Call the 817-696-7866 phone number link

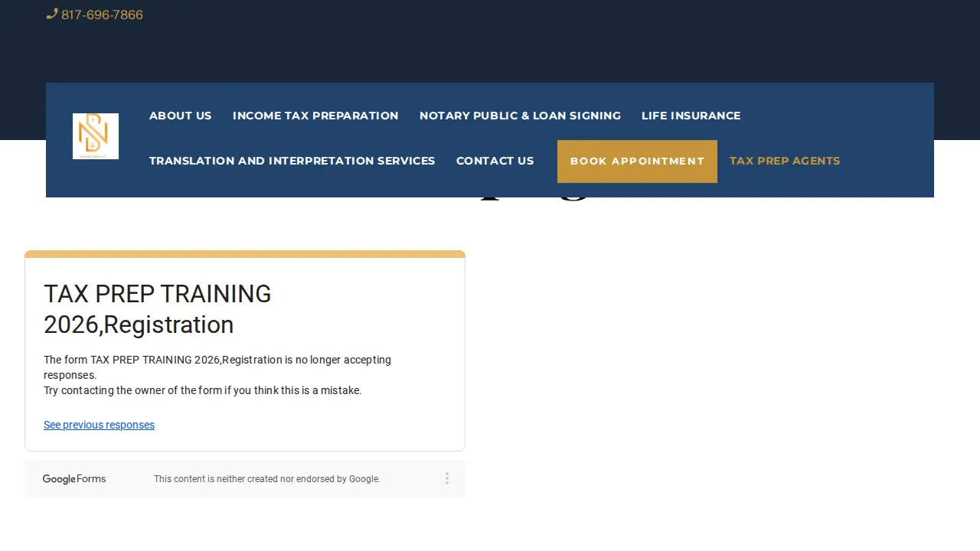tap(102, 15)
